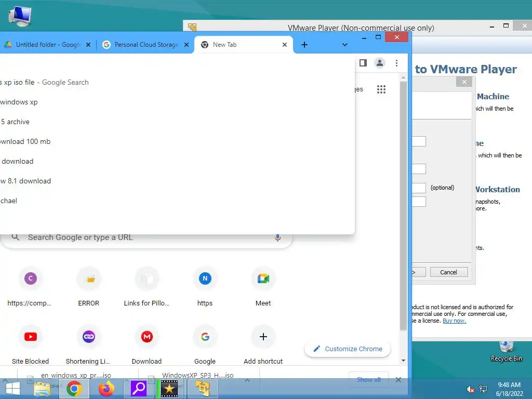This screenshot has height=399, width=532.
Task: Click the Add shortcut plus tile
Action: (263, 345)
